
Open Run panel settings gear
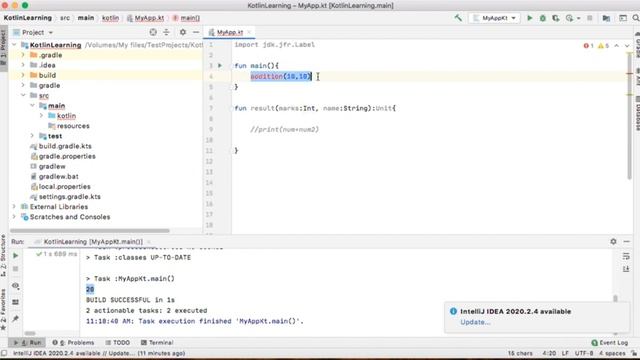[613, 242]
